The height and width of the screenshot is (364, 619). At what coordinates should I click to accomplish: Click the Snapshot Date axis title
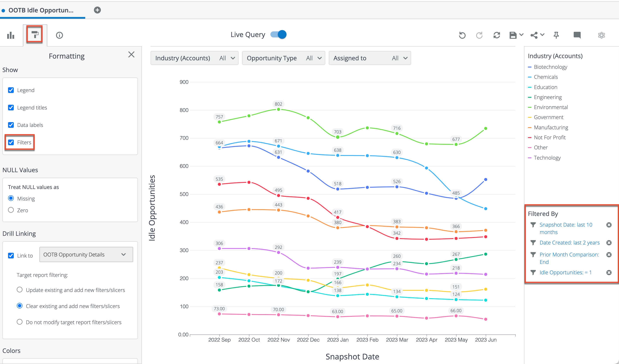pos(352,357)
